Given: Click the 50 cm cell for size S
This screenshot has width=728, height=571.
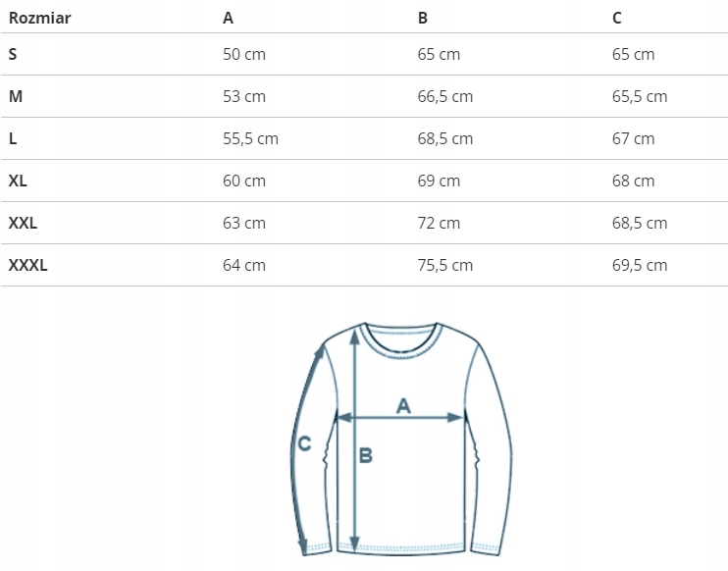Looking at the screenshot, I should click(244, 54).
